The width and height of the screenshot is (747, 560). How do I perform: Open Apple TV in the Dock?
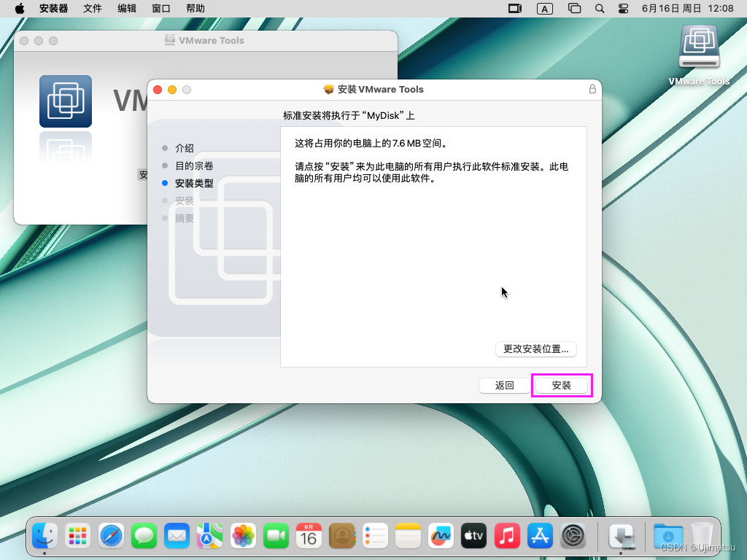474,536
